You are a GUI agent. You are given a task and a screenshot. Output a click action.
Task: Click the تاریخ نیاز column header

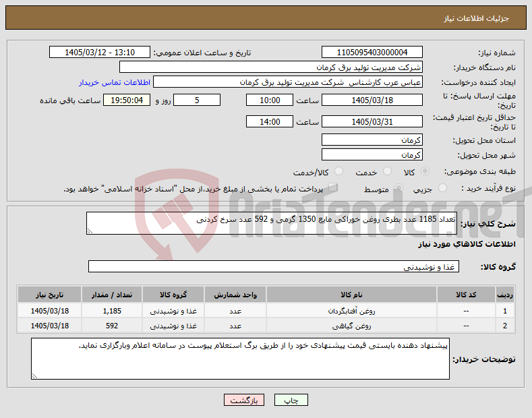(x=49, y=295)
